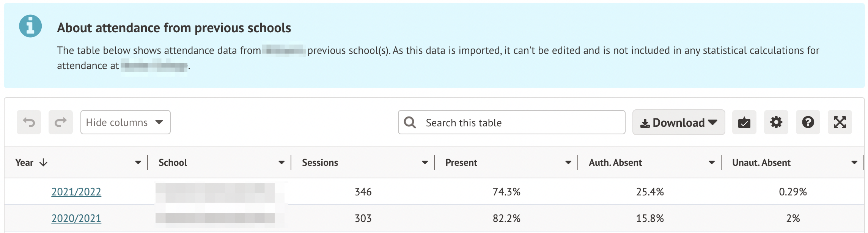Screen dimensions: 868x233
Task: Open the 2020/2021 year link
Action: coord(76,218)
